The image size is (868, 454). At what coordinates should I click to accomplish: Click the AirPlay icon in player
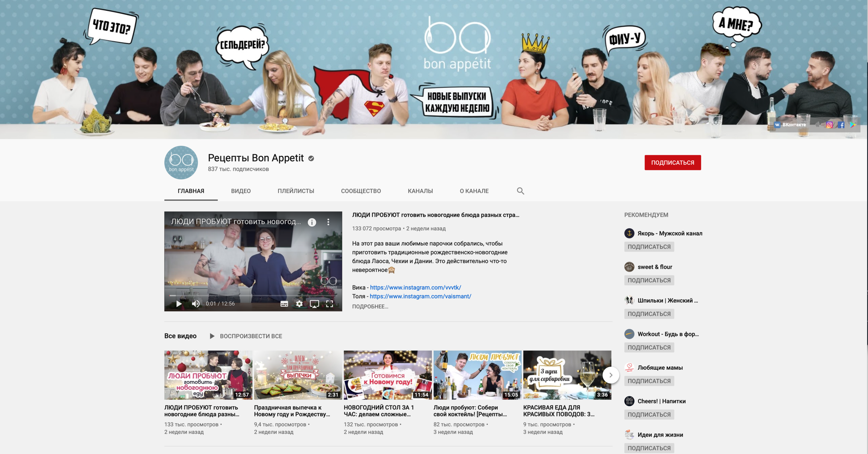pyautogui.click(x=314, y=304)
